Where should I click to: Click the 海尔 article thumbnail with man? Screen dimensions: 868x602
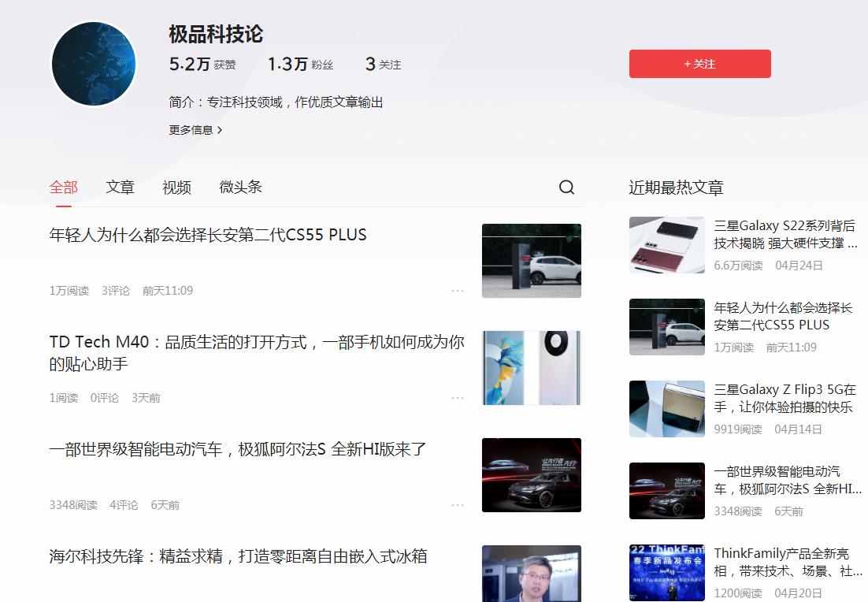point(532,574)
